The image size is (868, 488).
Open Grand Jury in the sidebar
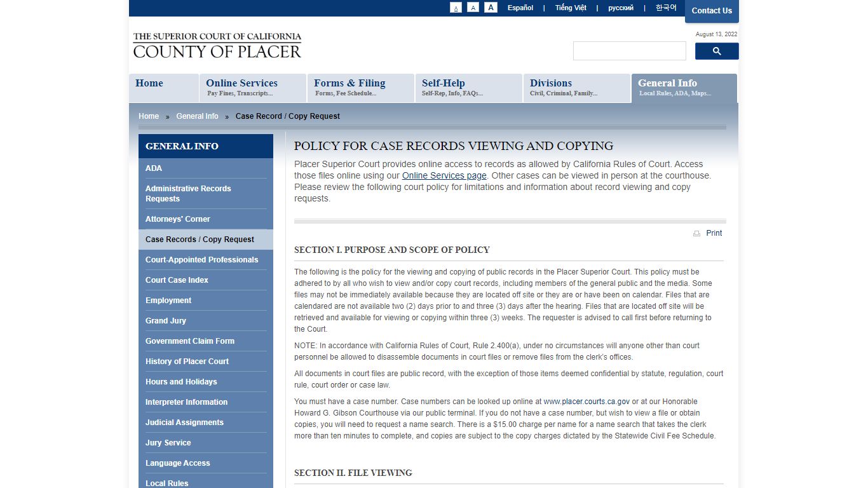pyautogui.click(x=206, y=321)
